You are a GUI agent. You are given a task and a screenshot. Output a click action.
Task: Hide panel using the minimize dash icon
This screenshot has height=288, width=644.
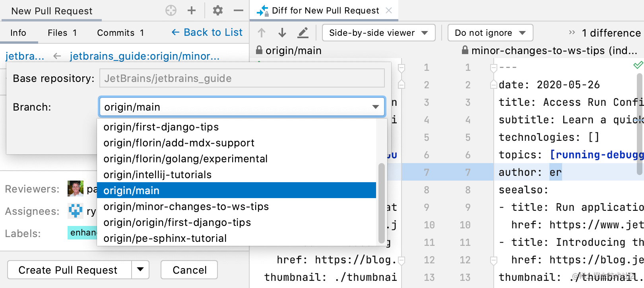point(239,10)
